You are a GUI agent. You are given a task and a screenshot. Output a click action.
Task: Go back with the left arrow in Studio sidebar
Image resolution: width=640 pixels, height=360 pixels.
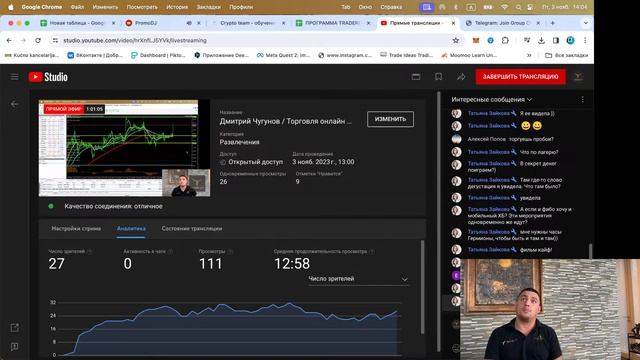pyautogui.click(x=14, y=104)
